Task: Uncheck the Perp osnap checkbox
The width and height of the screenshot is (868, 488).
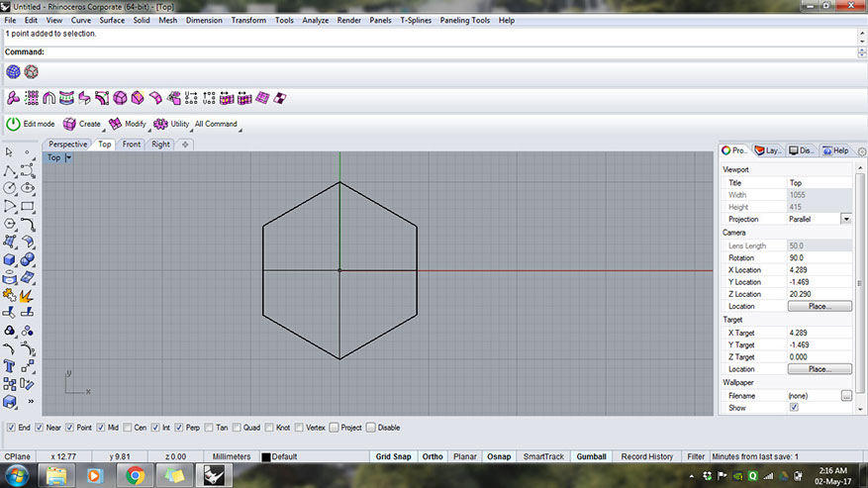Action: click(179, 428)
